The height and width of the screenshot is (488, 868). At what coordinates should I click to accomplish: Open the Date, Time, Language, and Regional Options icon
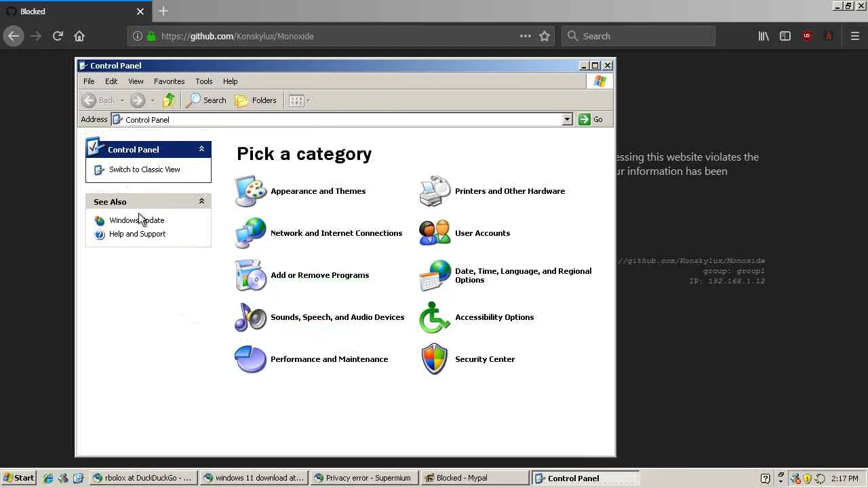tap(435, 275)
